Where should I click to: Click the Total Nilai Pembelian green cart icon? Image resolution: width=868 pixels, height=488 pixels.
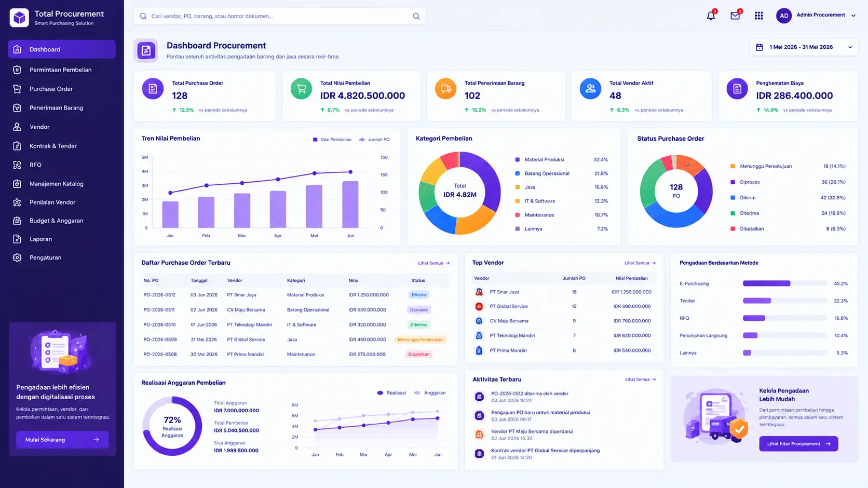point(301,89)
